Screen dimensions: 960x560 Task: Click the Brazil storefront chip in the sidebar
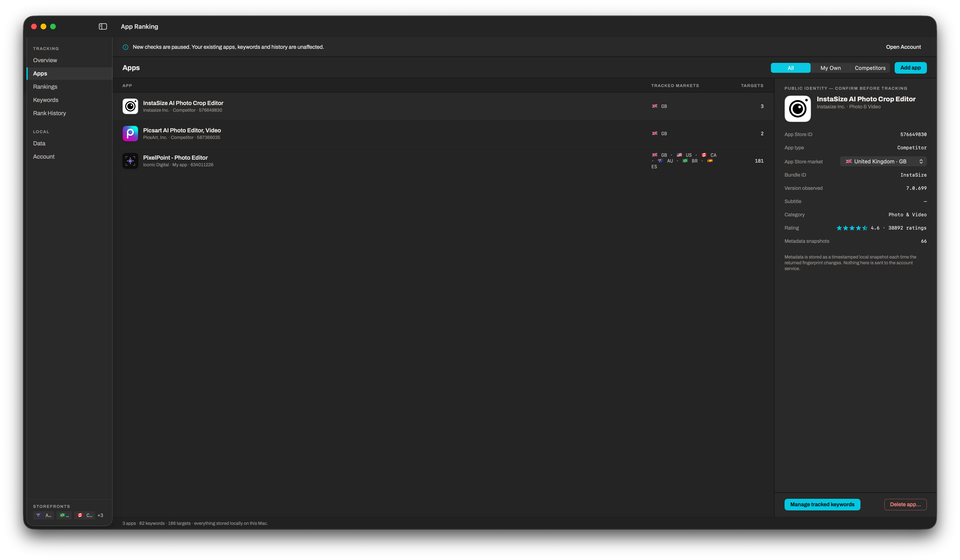tap(64, 515)
